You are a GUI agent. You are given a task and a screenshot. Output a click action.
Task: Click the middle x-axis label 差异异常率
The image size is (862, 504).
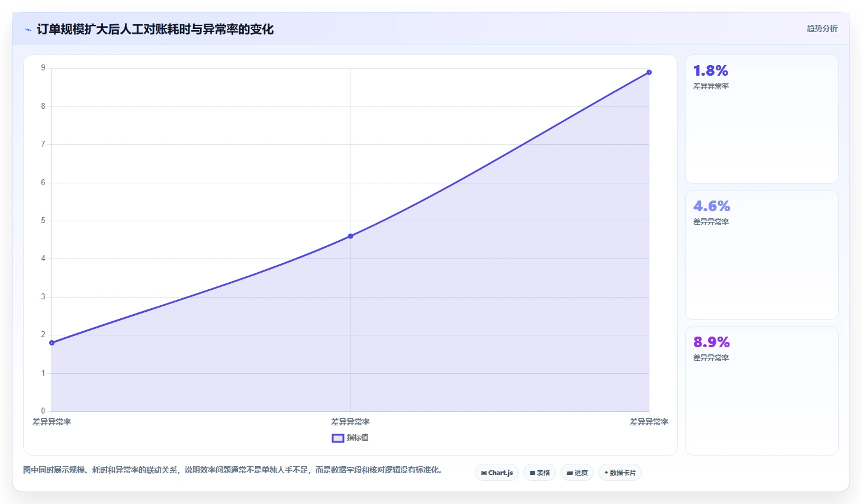(350, 422)
